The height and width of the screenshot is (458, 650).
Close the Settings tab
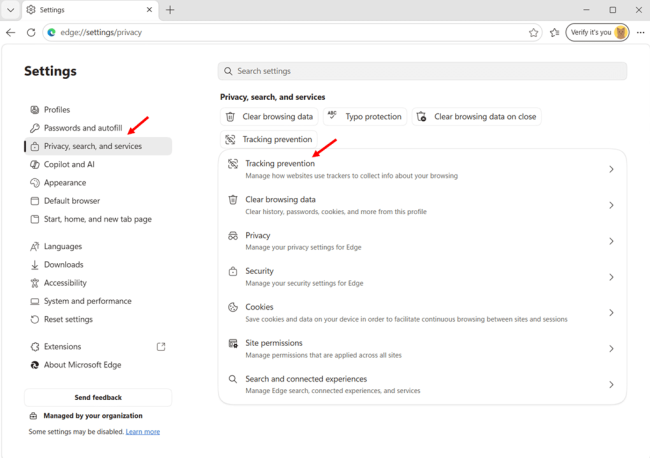pyautogui.click(x=149, y=10)
